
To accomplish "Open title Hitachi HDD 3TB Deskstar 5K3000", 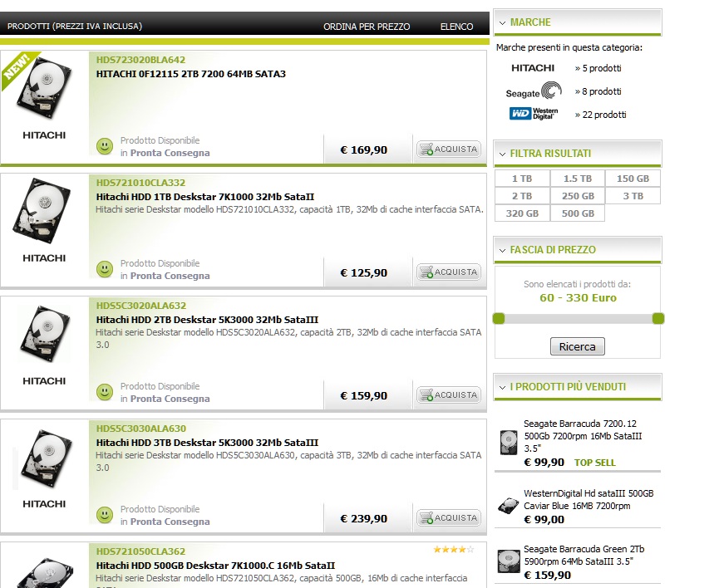I will click(x=207, y=443).
